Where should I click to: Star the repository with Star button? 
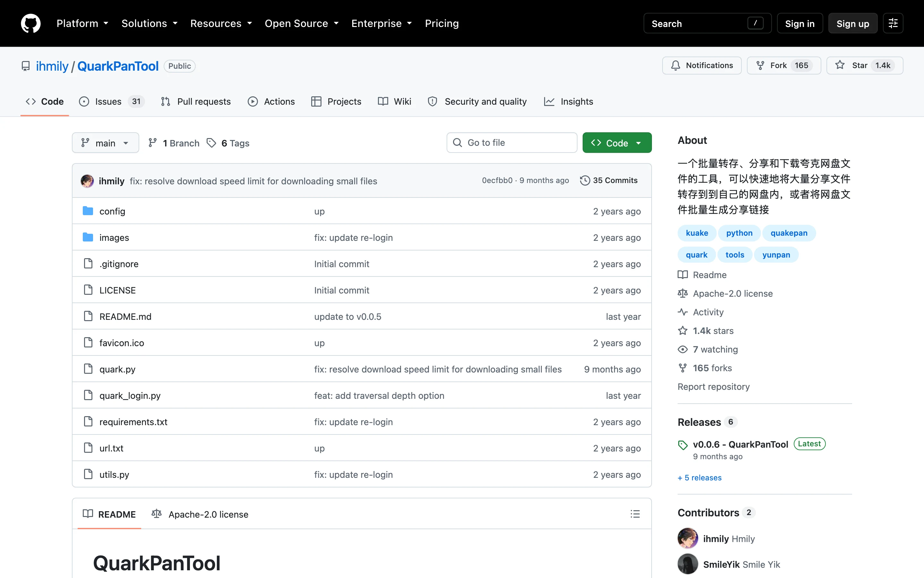click(x=864, y=66)
